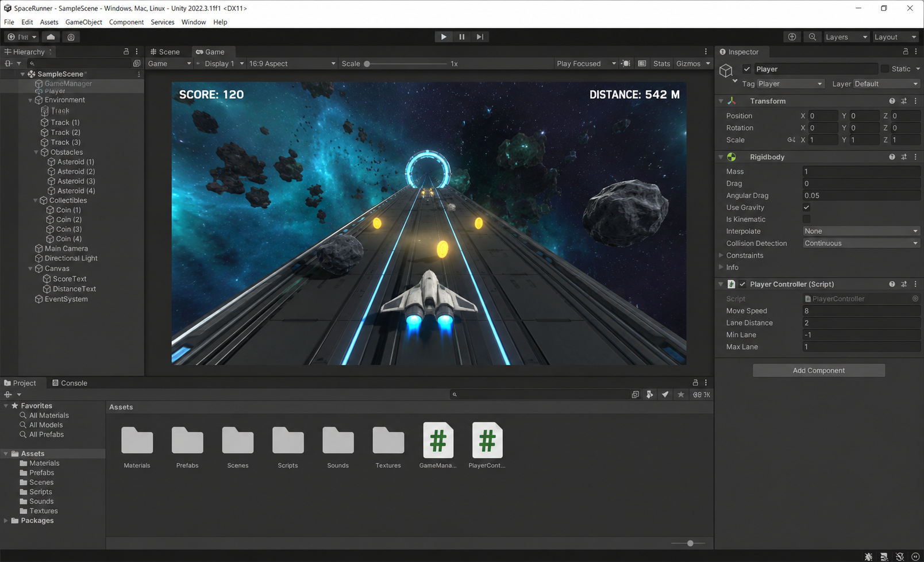Open Rigidbody component context menu
Screen dimensions: 924x562
[x=915, y=157]
